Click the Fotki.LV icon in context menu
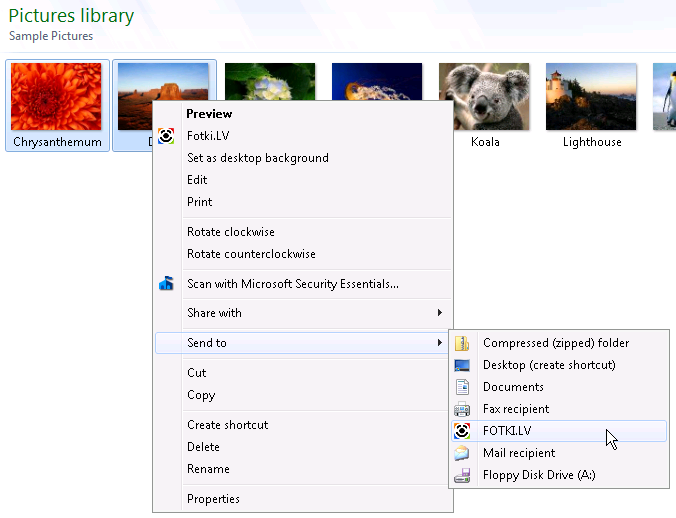Viewport: 676px width, 518px height. coord(166,136)
